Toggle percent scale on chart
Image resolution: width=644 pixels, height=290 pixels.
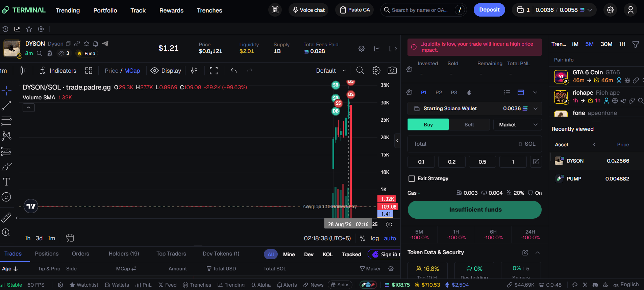click(362, 238)
